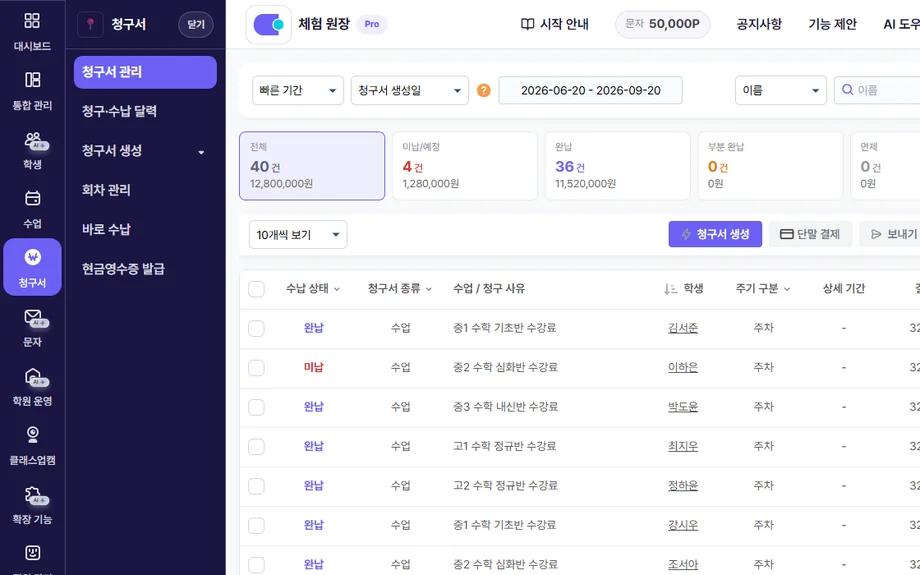Click the 닫기 button in side panel
The width and height of the screenshot is (920, 575).
pyautogui.click(x=196, y=25)
